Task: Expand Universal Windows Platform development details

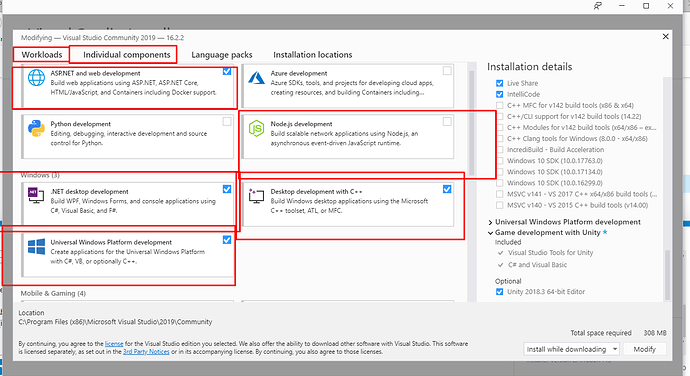Action: point(490,222)
